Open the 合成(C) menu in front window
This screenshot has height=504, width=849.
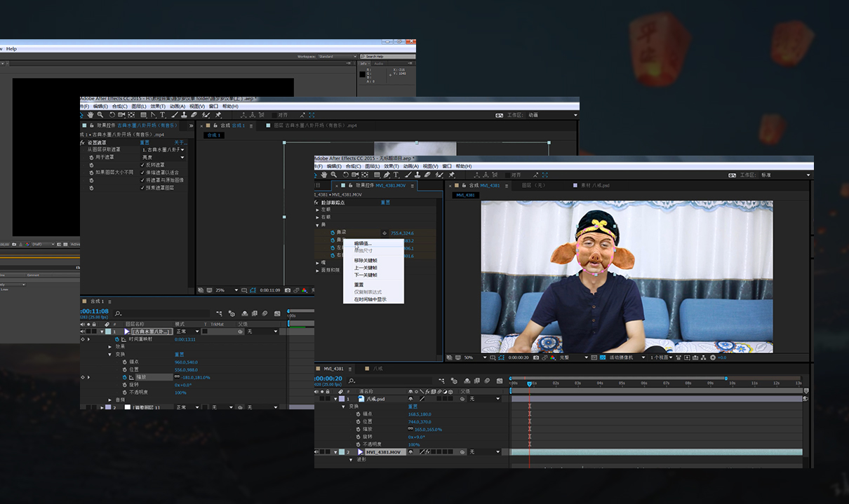coord(354,166)
